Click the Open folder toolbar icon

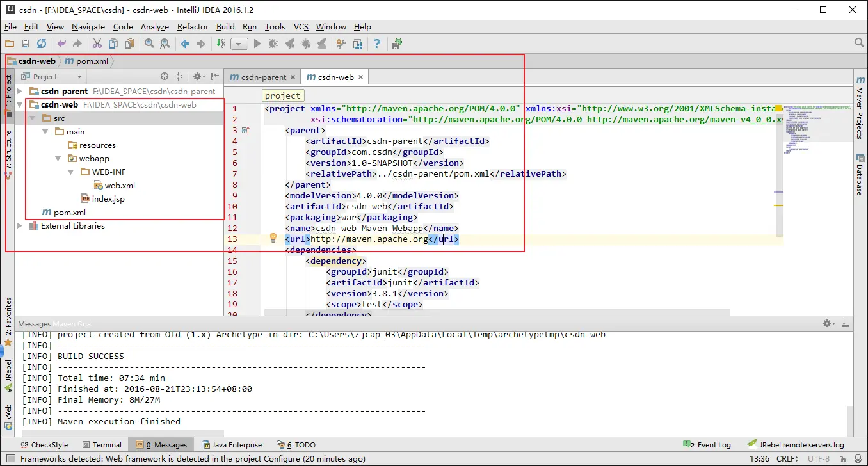[10, 44]
